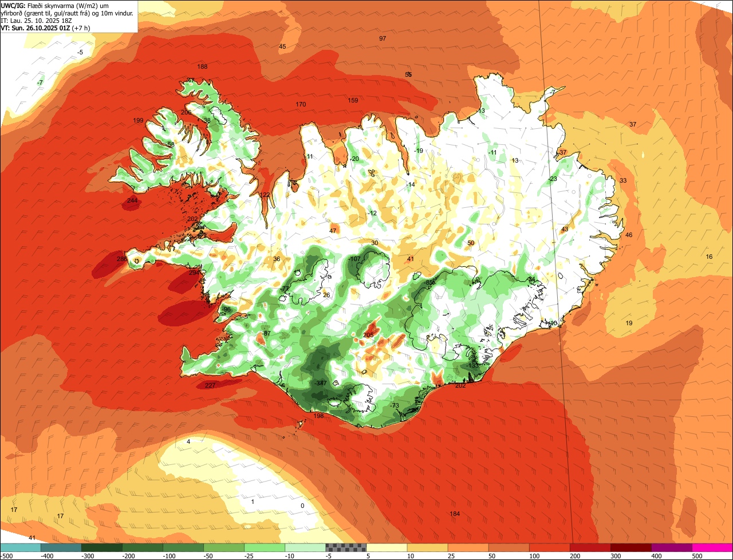
Task: Pick the checkered swatch between -5 and 5
Action: click(346, 547)
